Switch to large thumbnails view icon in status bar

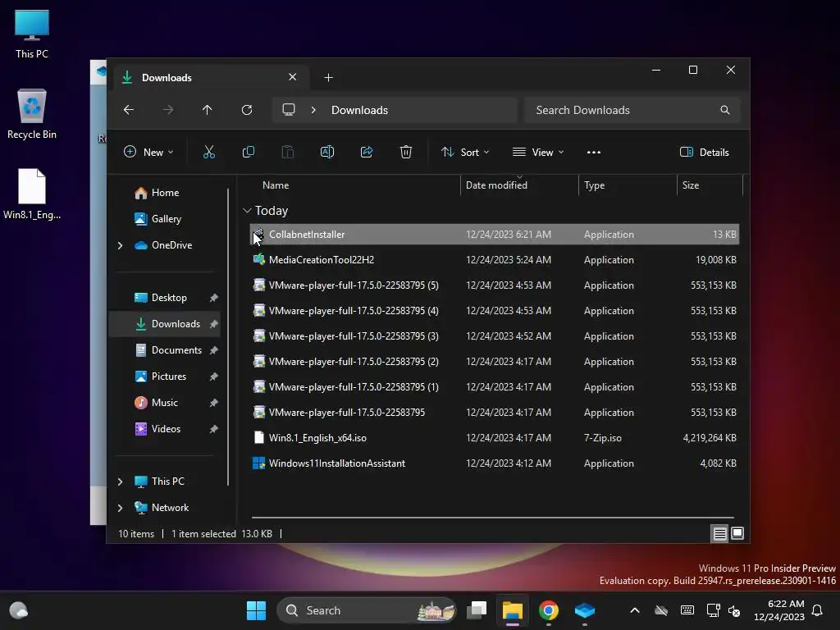click(737, 533)
